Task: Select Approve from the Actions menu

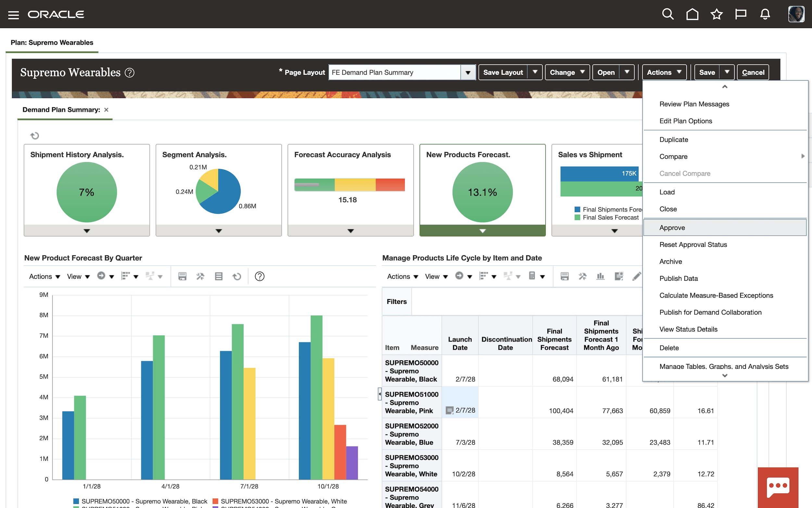Action: pyautogui.click(x=672, y=228)
